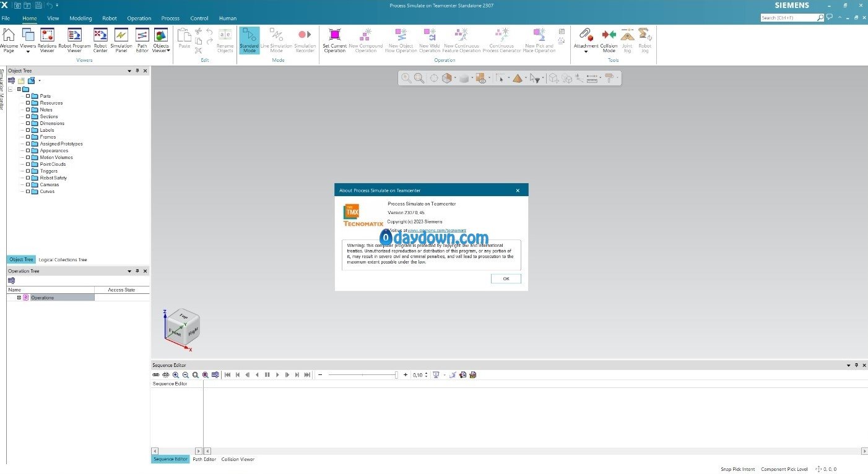This screenshot has width=868, height=474.
Task: Open the Attachment dropdown arrow
Action: pos(586,52)
